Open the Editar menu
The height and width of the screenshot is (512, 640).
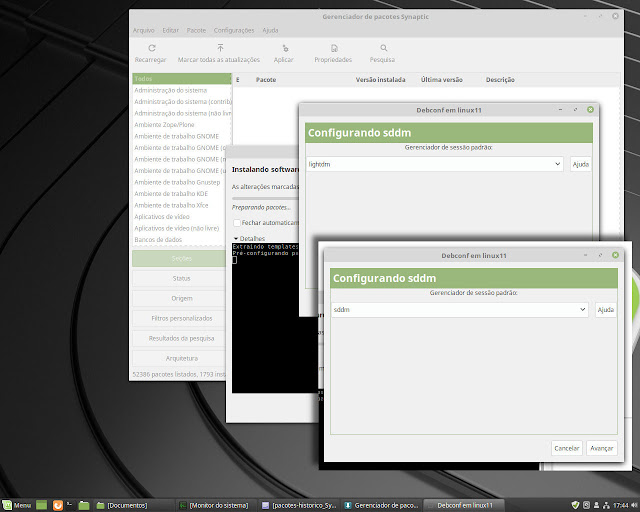171,30
